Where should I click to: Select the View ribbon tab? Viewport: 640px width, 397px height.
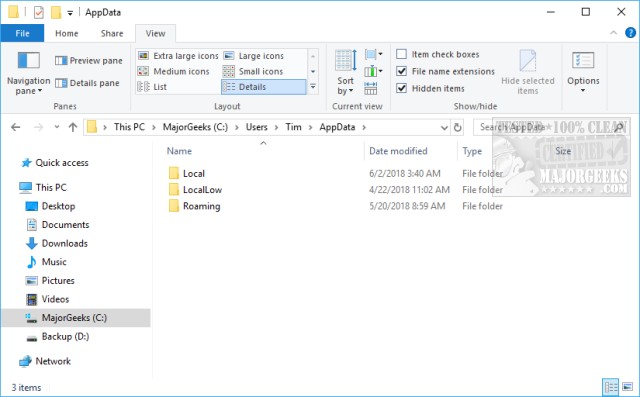pyautogui.click(x=156, y=33)
